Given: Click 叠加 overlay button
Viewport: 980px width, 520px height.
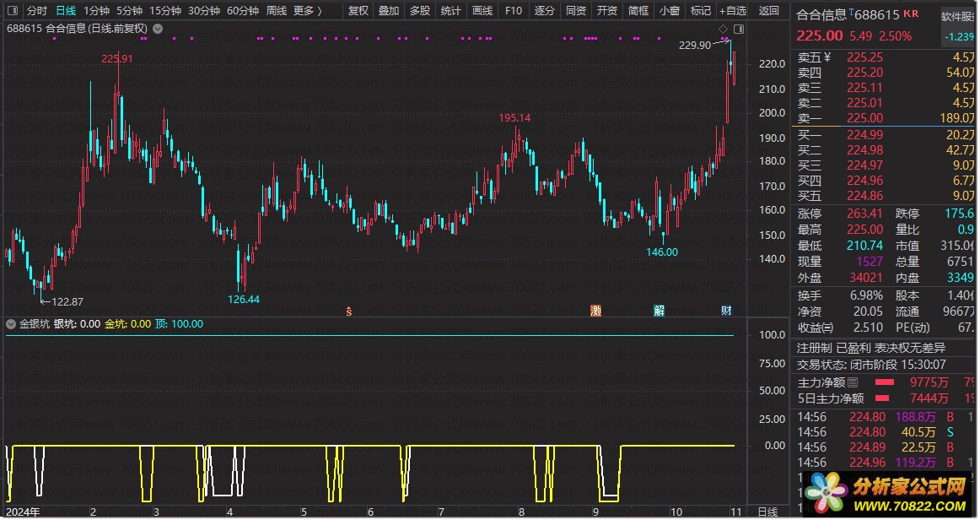Looking at the screenshot, I should tap(389, 11).
